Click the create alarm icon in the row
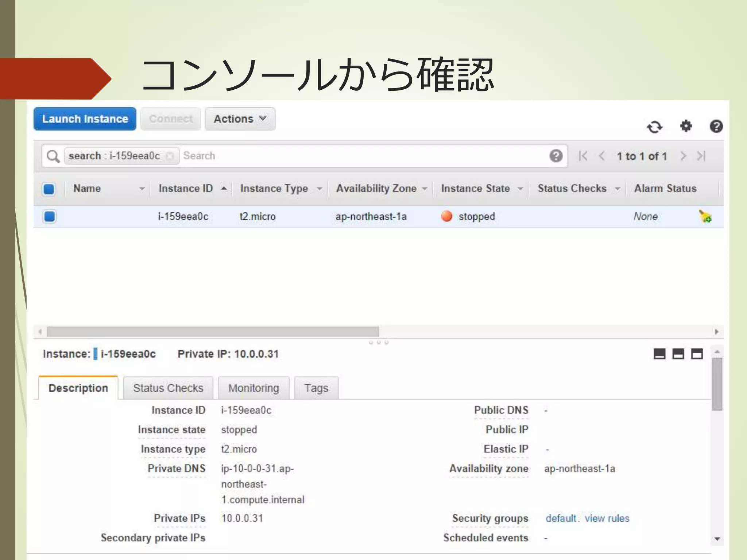Image resolution: width=747 pixels, height=560 pixels. (x=705, y=216)
